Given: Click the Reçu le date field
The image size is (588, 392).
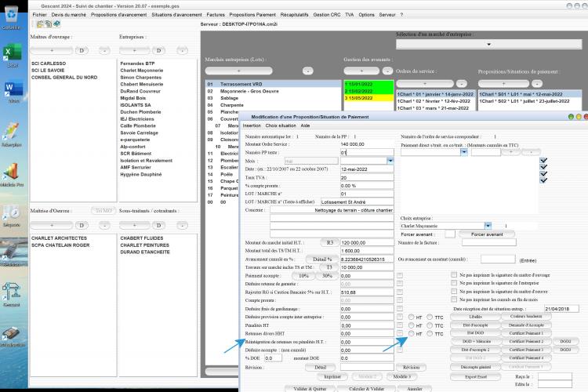Looking at the screenshot, I should [x=555, y=376].
